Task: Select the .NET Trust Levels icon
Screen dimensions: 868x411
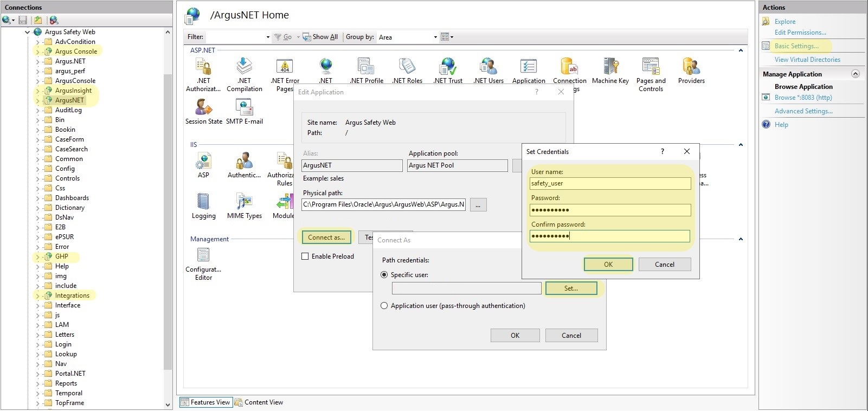Action: 448,71
